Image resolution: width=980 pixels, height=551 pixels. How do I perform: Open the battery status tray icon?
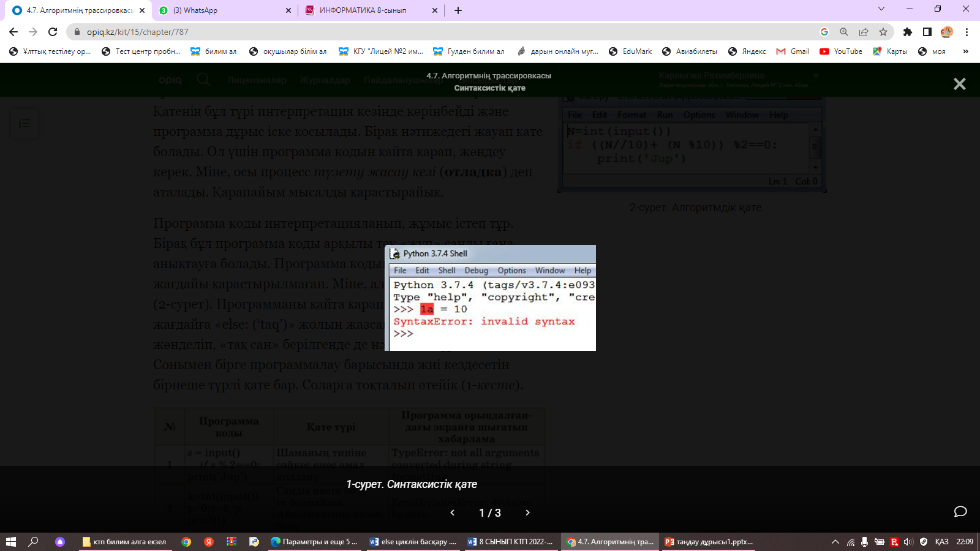pyautogui.click(x=879, y=542)
